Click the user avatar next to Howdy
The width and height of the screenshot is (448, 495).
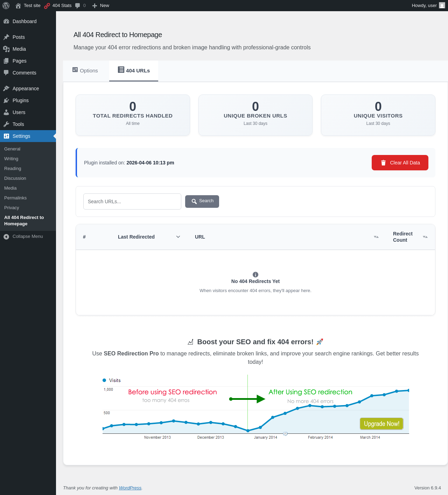point(442,6)
